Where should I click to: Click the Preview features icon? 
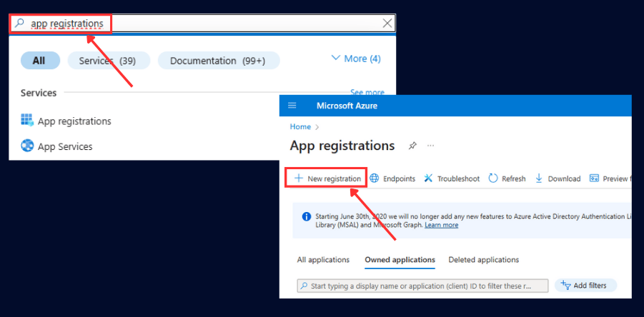[x=594, y=178]
